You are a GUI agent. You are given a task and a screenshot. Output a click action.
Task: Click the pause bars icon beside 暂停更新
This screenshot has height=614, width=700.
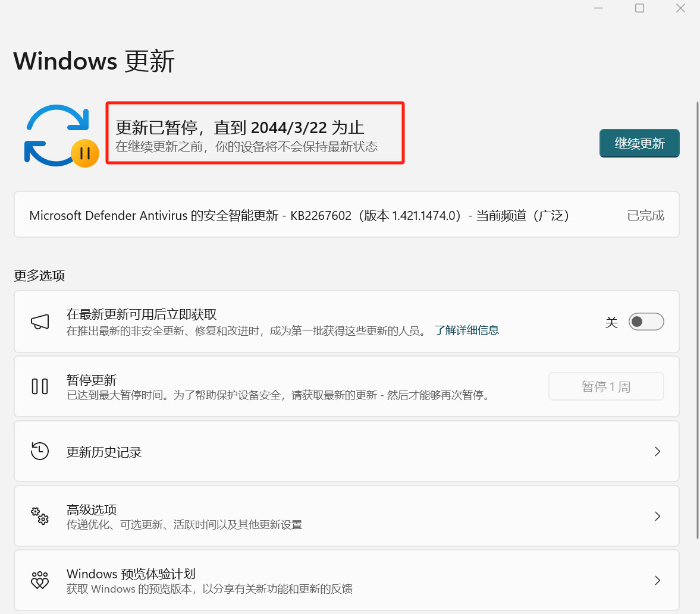coord(40,386)
